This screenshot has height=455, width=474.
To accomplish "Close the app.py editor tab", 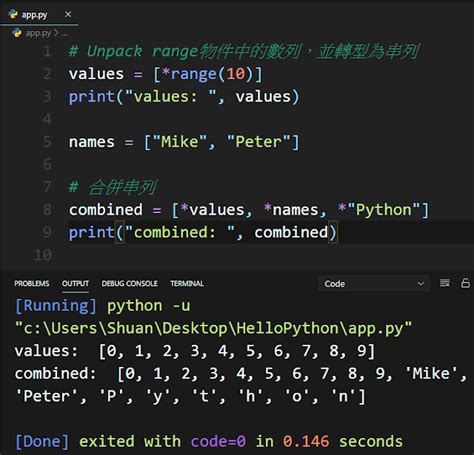I will point(68,14).
